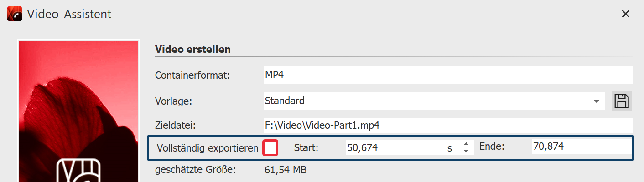
Task: Select the Standard template combo box
Action: coord(429,101)
